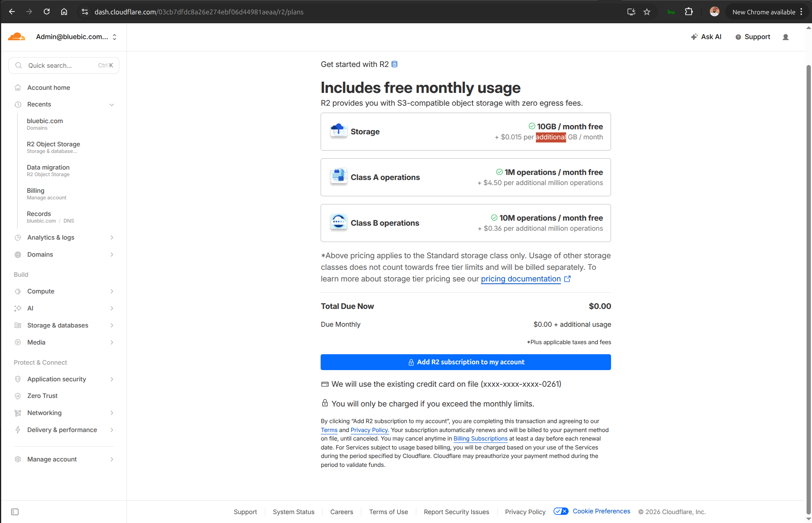
Task: Focus the Quick search field
Action: click(62, 65)
